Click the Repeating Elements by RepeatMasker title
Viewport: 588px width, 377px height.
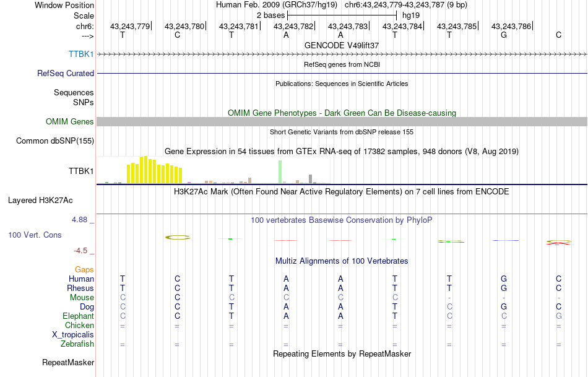(x=342, y=353)
